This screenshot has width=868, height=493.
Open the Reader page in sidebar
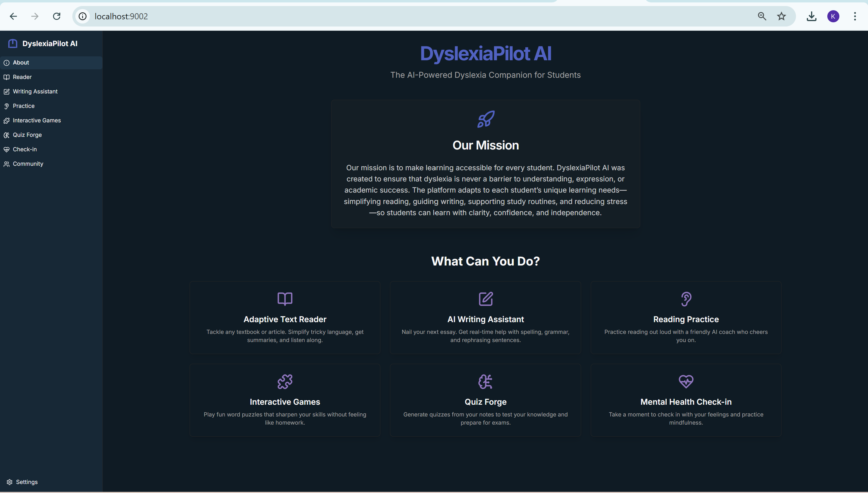[22, 77]
